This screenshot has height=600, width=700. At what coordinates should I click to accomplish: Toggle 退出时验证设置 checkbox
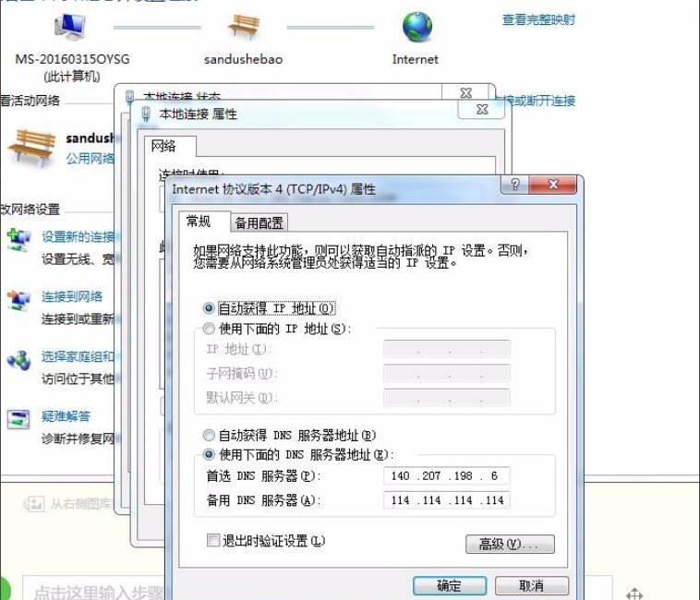(x=213, y=540)
